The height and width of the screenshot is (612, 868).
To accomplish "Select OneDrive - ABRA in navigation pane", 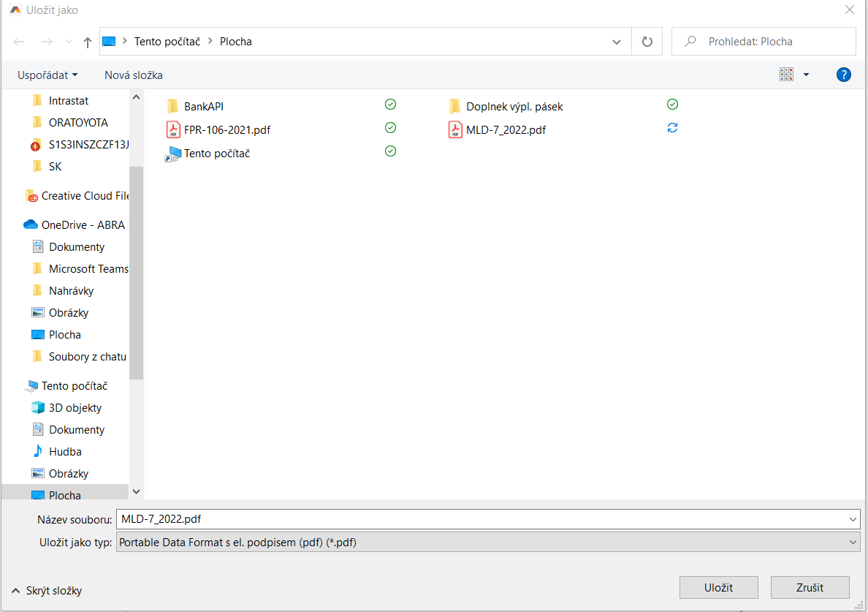I will tap(83, 225).
